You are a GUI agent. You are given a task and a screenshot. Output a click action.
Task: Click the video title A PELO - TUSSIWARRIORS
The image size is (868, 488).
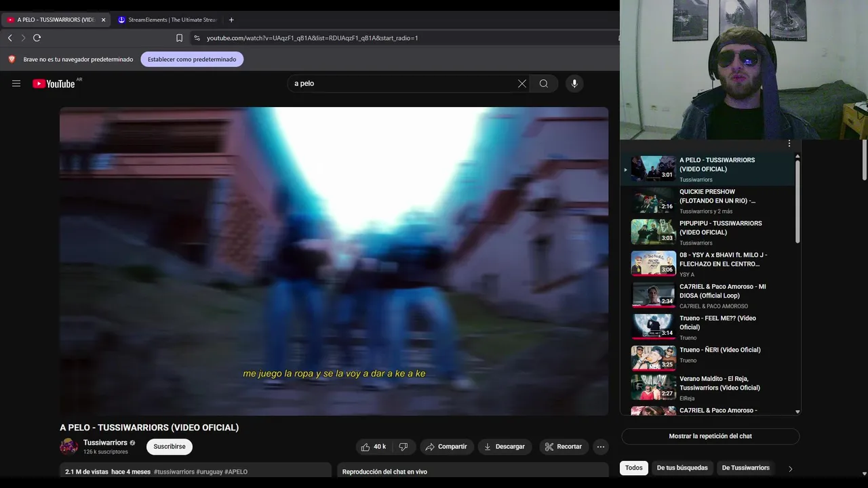pos(149,428)
